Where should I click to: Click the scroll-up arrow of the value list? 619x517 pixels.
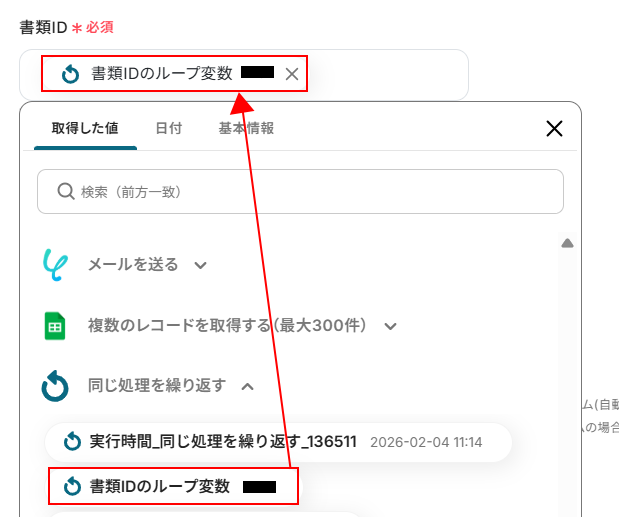click(567, 243)
